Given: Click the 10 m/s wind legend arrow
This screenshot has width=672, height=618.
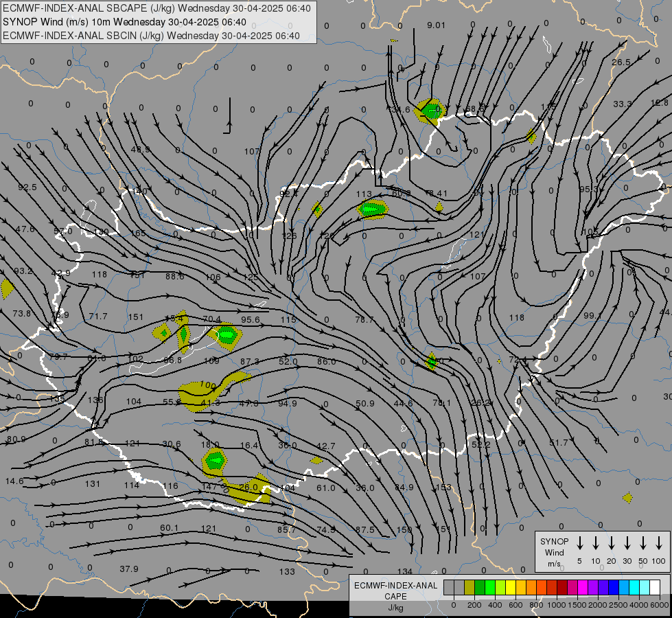Looking at the screenshot, I should point(596,543).
